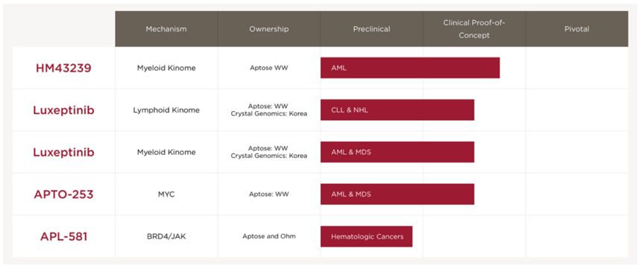Open the APL-581 product link
The image size is (644, 269).
pyautogui.click(x=63, y=236)
